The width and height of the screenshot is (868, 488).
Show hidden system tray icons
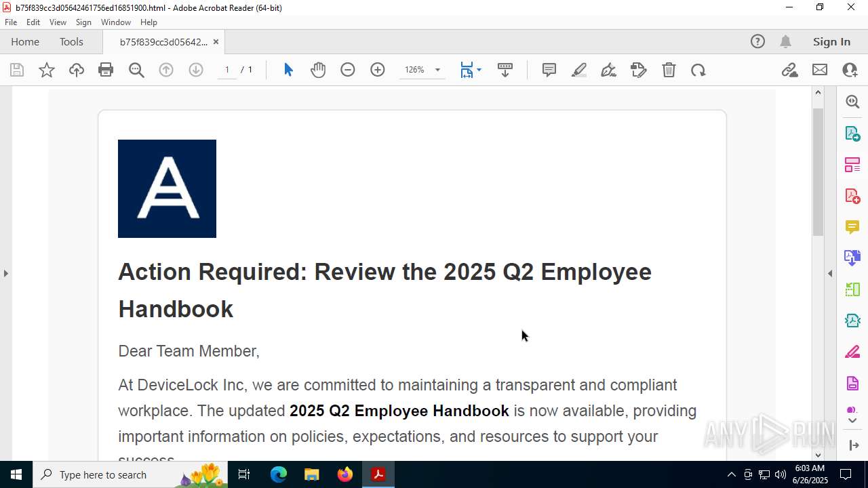731,474
